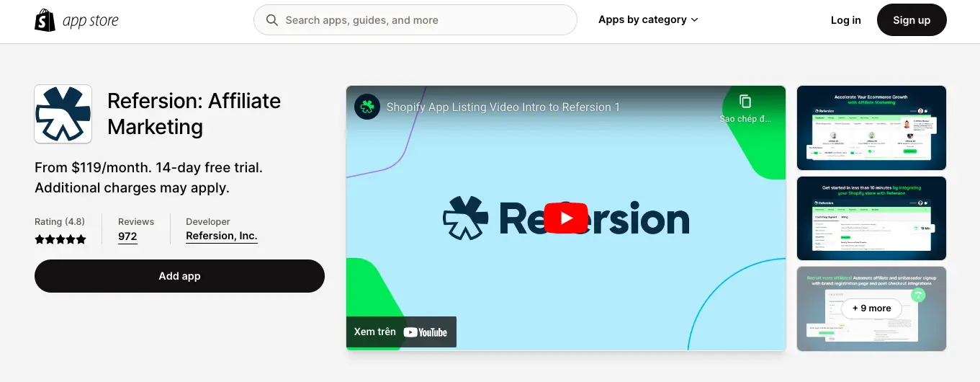Focus the search apps input field
980x382 pixels.
[x=415, y=20]
